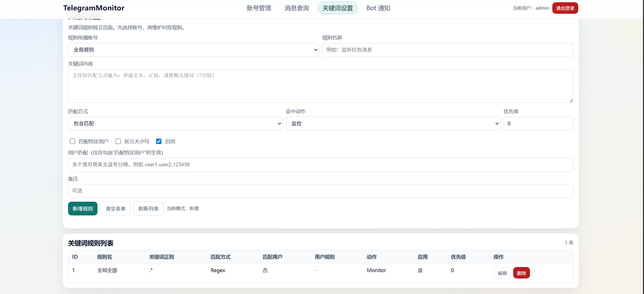Screen dimensions: 644x294
Task: Click the 当前模式: 新增 status text
Action: pyautogui.click(x=182, y=209)
